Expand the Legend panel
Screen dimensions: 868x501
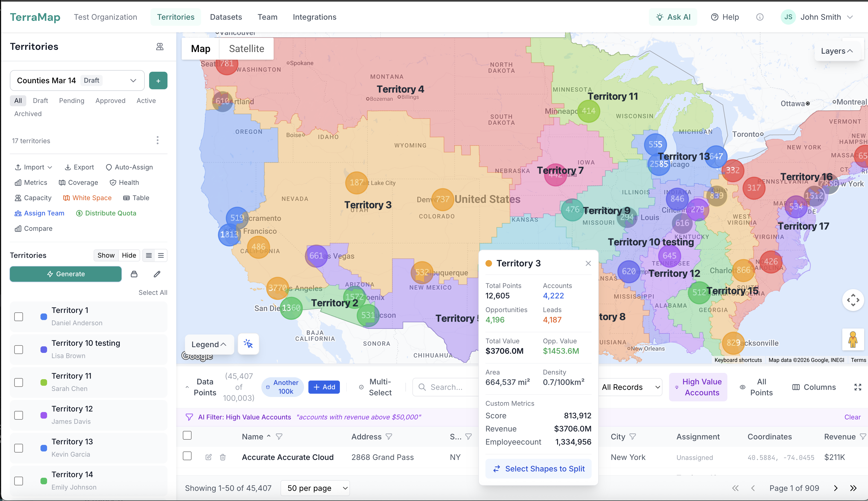(209, 344)
